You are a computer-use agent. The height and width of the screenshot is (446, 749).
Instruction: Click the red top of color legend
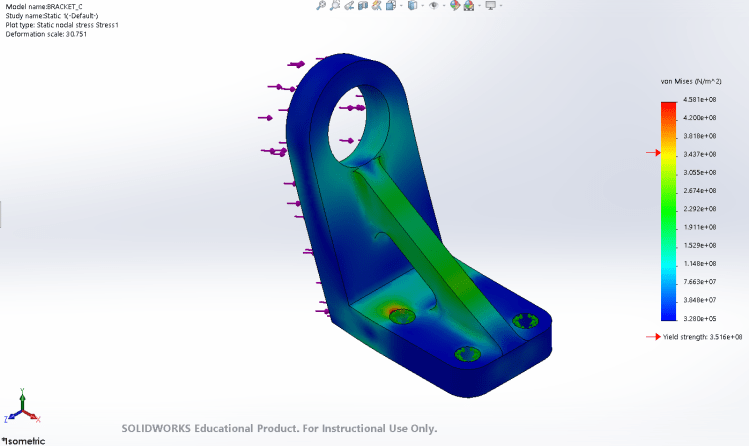[x=668, y=104]
